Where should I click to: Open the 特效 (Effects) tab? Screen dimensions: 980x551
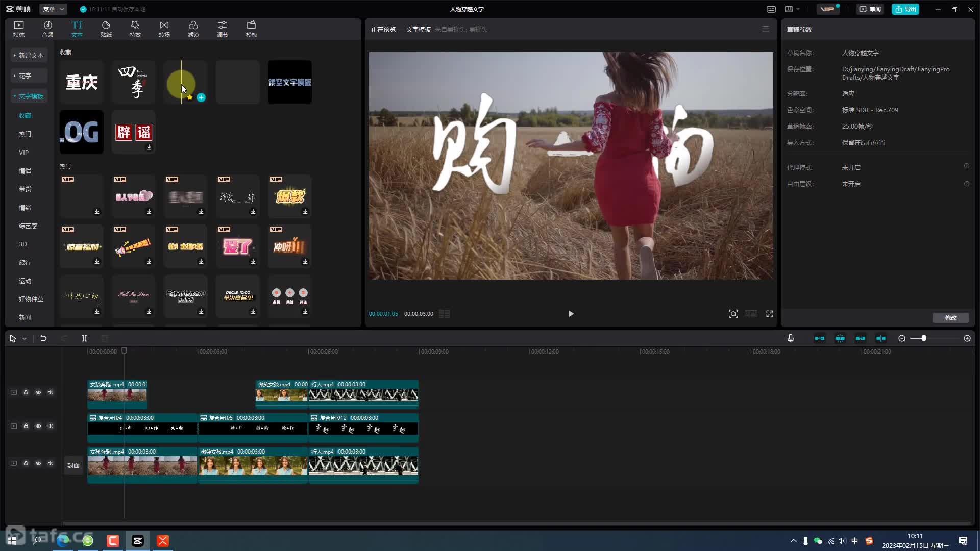coord(135,29)
